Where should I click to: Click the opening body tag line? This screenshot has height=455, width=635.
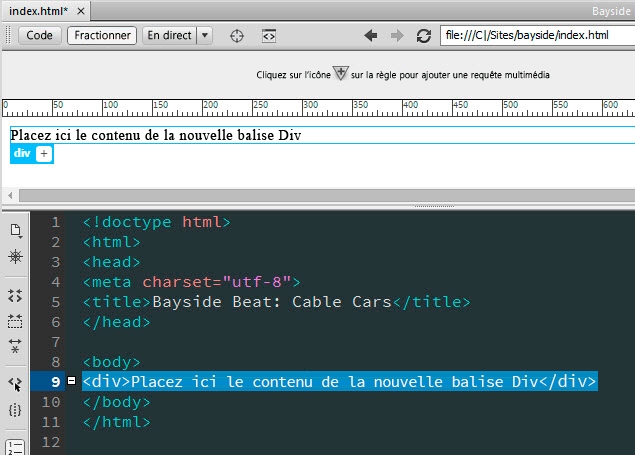pos(112,362)
